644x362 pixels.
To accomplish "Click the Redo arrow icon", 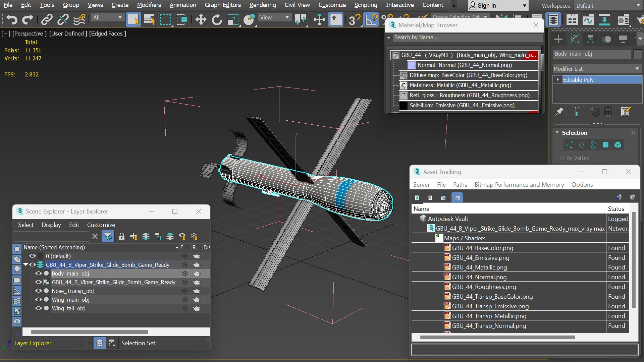I will tap(28, 19).
